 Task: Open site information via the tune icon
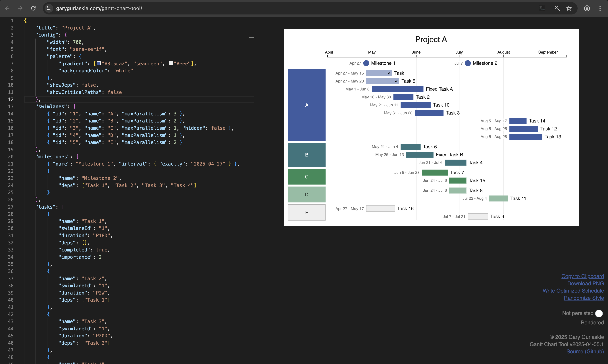pos(49,8)
